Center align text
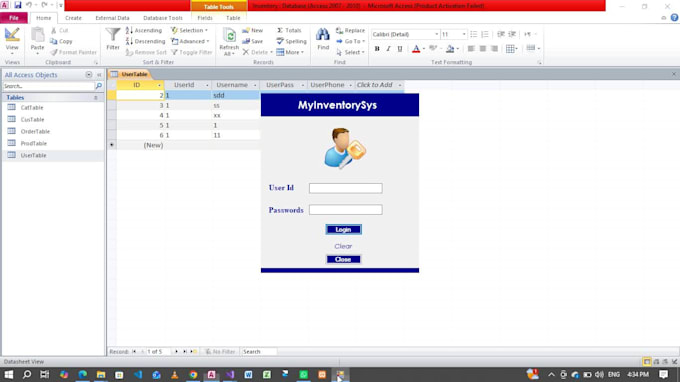Viewport: 680px width, 382px height. point(483,49)
